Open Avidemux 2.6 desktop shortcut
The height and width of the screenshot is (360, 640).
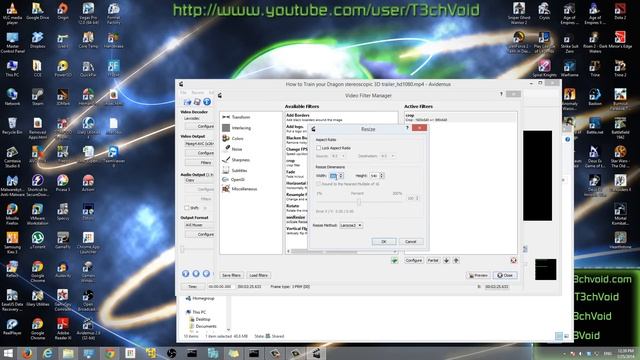(x=88, y=329)
